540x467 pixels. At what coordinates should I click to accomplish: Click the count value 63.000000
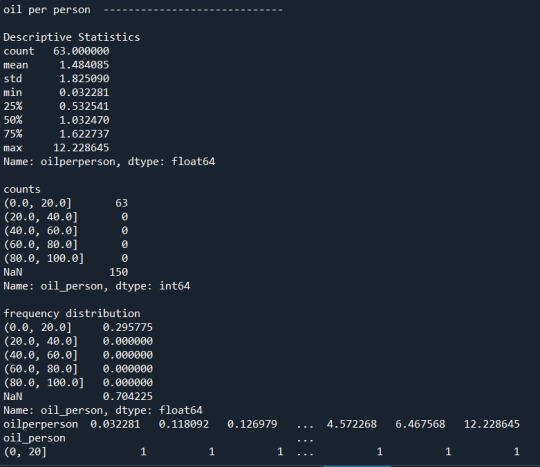point(81,51)
